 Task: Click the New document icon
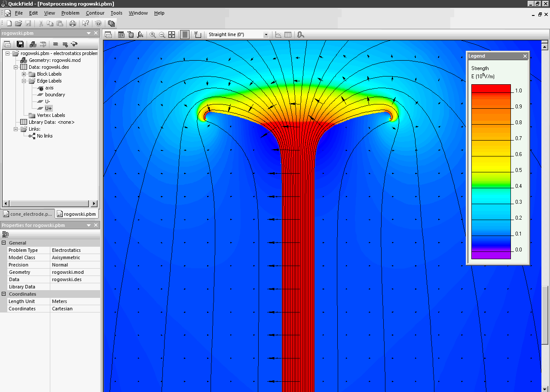pos(9,23)
